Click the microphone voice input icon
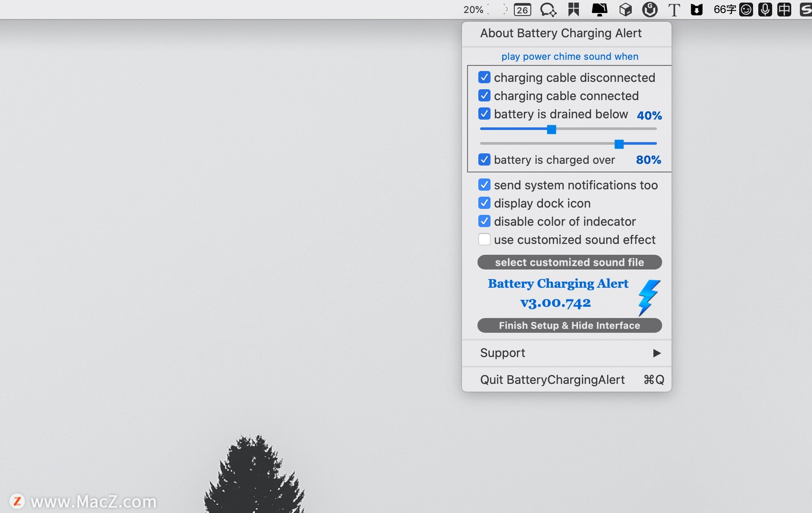Image resolution: width=812 pixels, height=513 pixels. (x=765, y=10)
